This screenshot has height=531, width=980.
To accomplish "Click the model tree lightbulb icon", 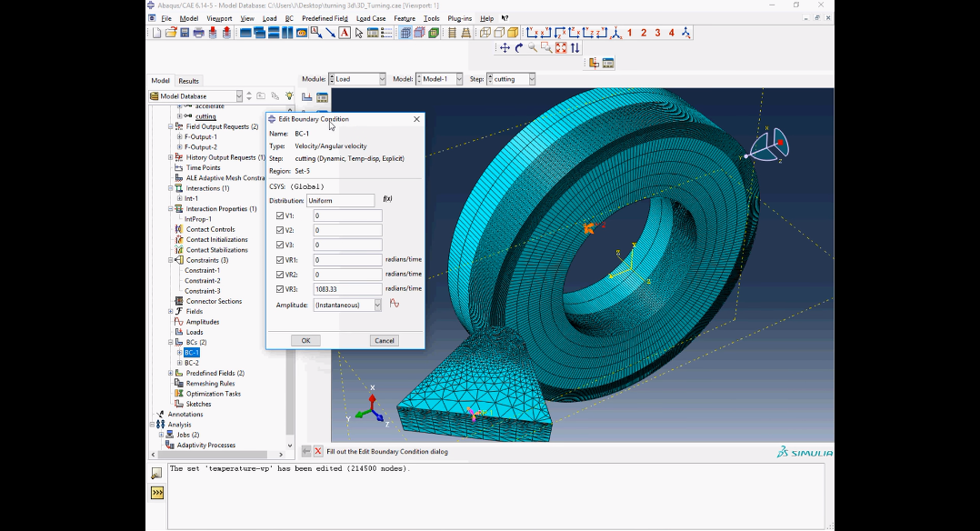I will point(289,95).
